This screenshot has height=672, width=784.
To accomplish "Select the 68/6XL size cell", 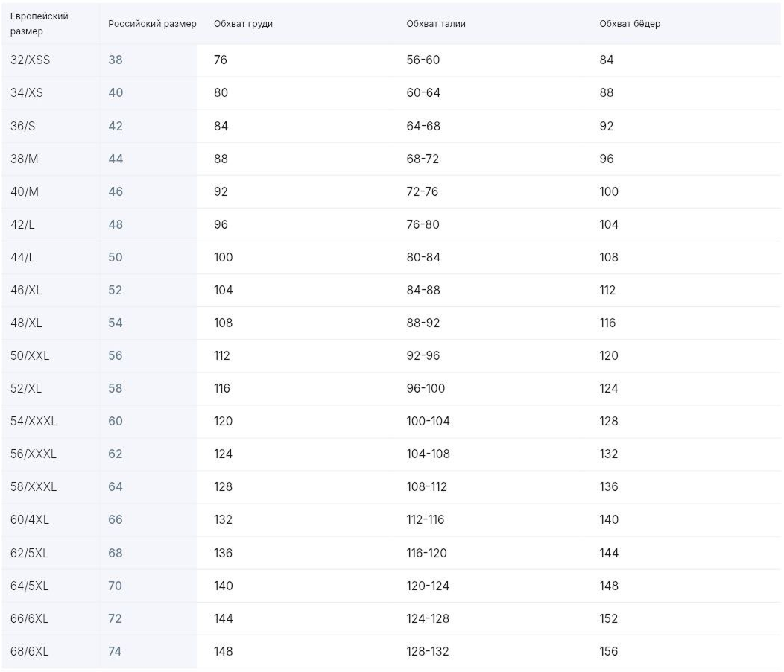I will [29, 651].
